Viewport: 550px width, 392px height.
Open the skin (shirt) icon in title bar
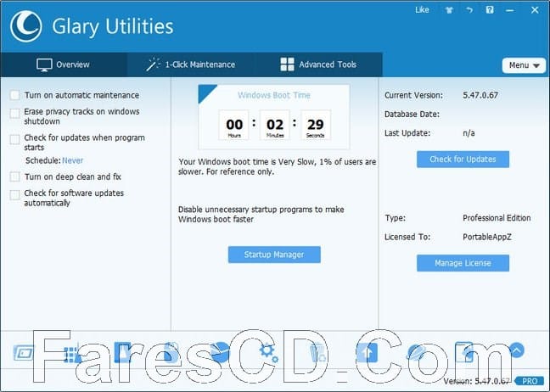(449, 10)
